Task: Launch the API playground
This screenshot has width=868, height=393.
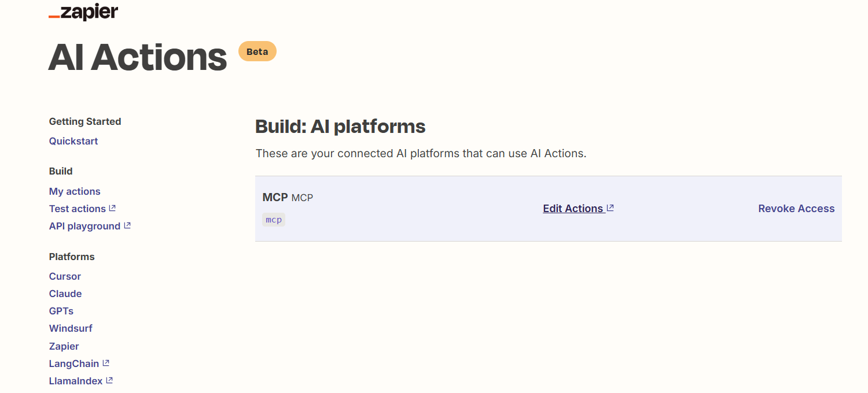Action: pyautogui.click(x=84, y=226)
